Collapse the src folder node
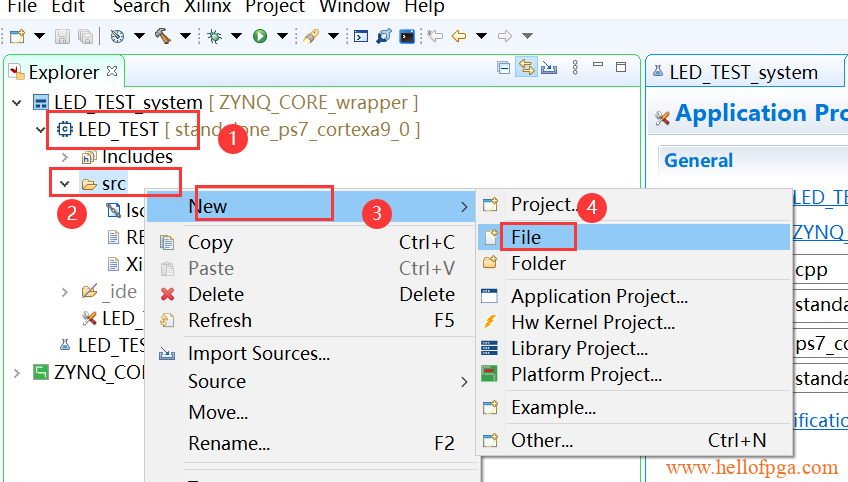This screenshot has width=848, height=482. 64,184
